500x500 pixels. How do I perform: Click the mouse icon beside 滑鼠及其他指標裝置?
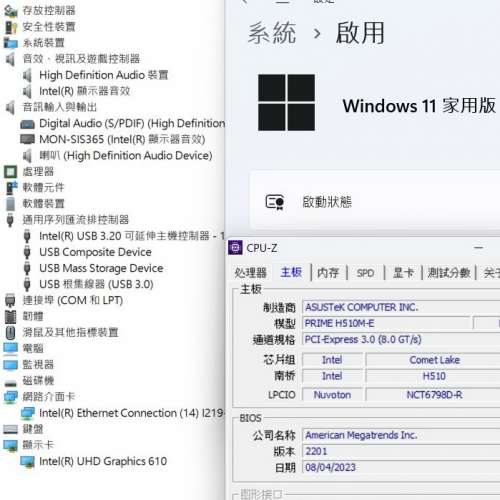coord(11,333)
